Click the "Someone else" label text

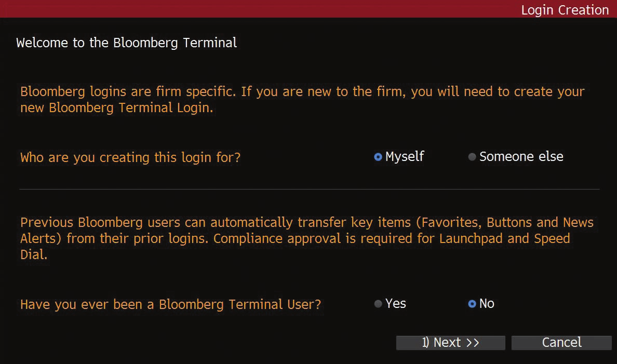pos(521,157)
